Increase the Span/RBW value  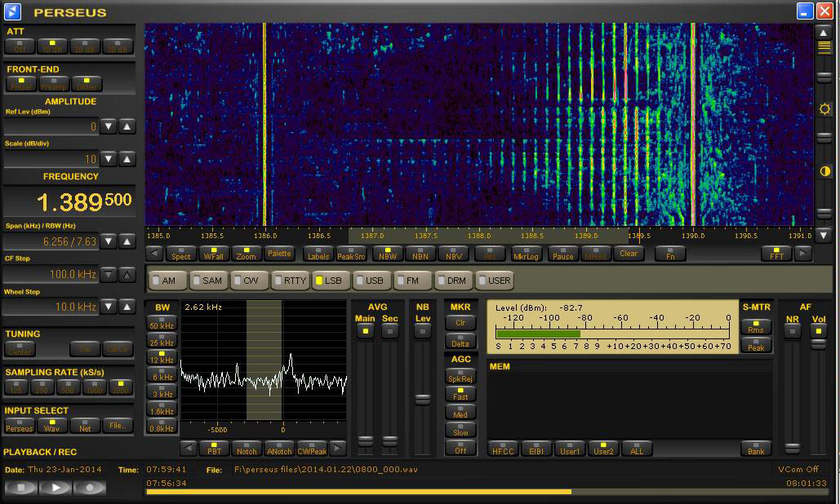coord(127,241)
